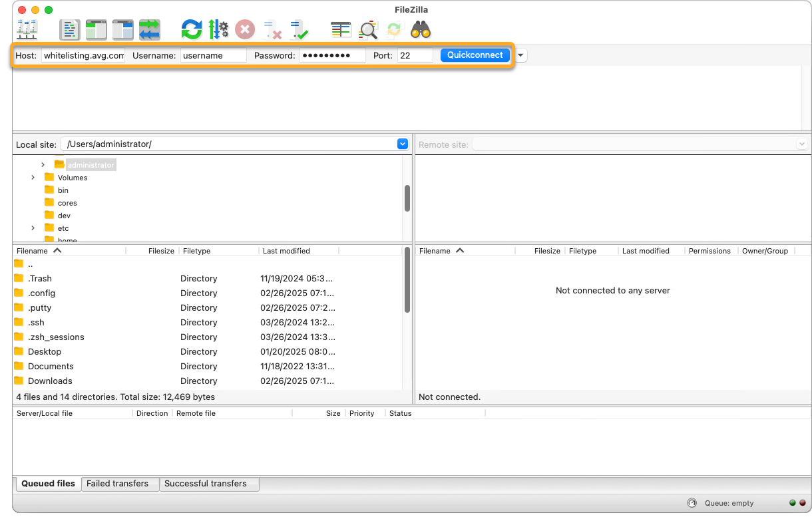Open the Site Manager
Screen dimensions: 812x519
point(27,29)
